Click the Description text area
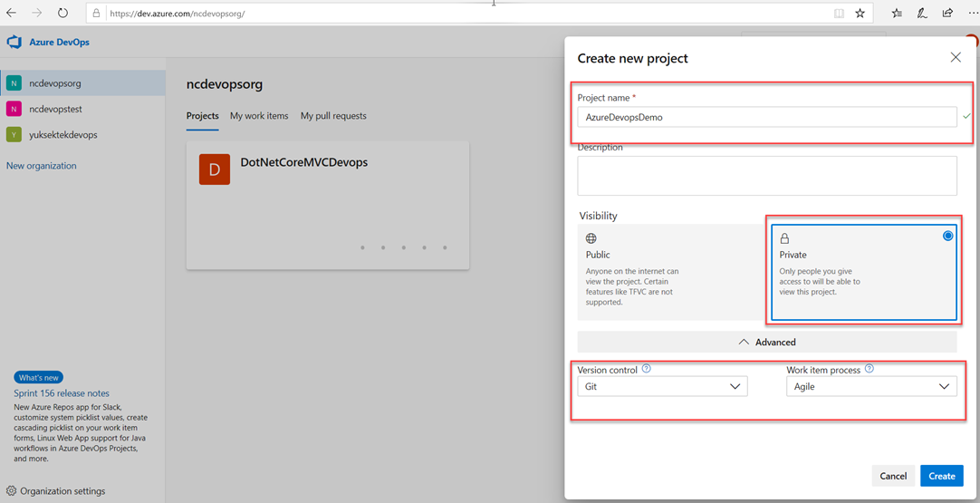 point(767,176)
